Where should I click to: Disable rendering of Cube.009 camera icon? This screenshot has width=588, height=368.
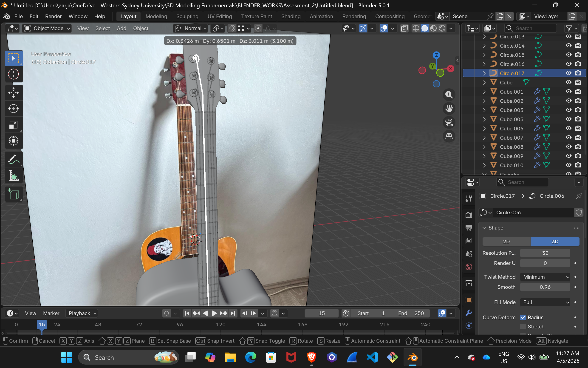click(578, 156)
